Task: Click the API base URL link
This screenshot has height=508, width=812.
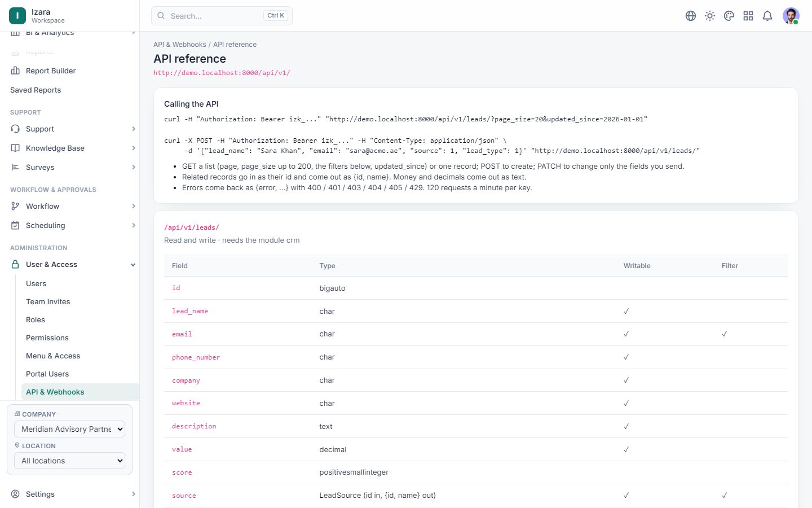Action: (x=222, y=73)
